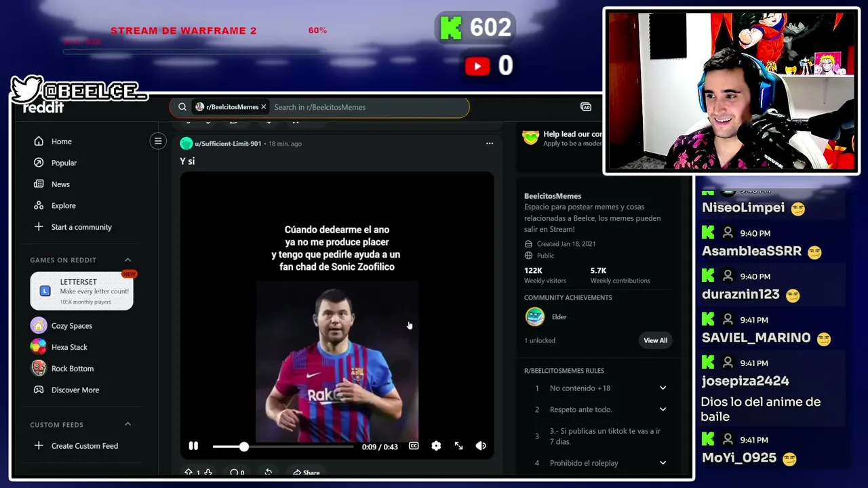Pause the video
Screen dimensions: 868x488
pos(193,446)
